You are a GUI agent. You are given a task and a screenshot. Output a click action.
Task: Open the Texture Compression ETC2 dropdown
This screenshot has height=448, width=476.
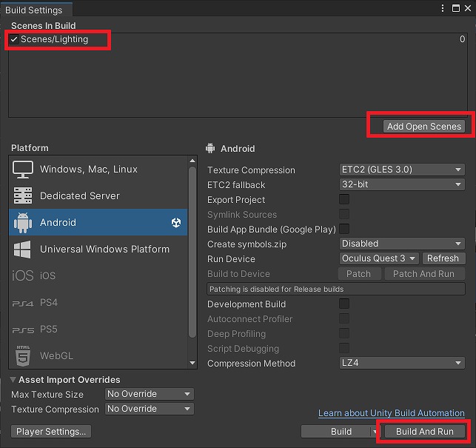tap(402, 170)
